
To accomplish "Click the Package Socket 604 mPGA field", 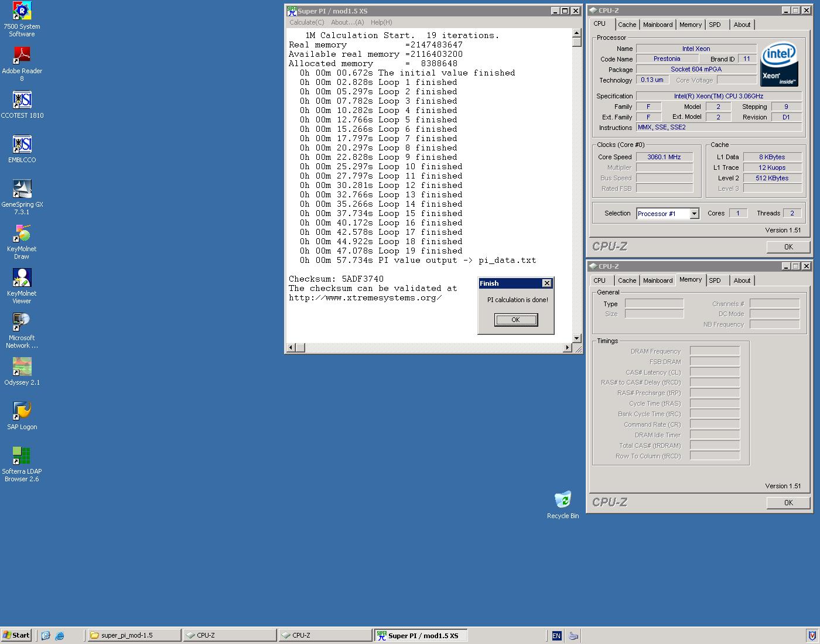I will click(x=696, y=69).
